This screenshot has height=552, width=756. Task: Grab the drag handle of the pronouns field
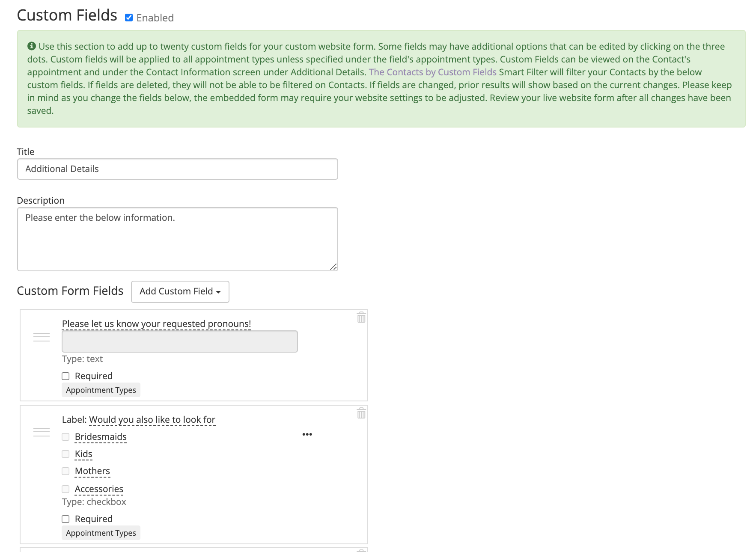(42, 337)
